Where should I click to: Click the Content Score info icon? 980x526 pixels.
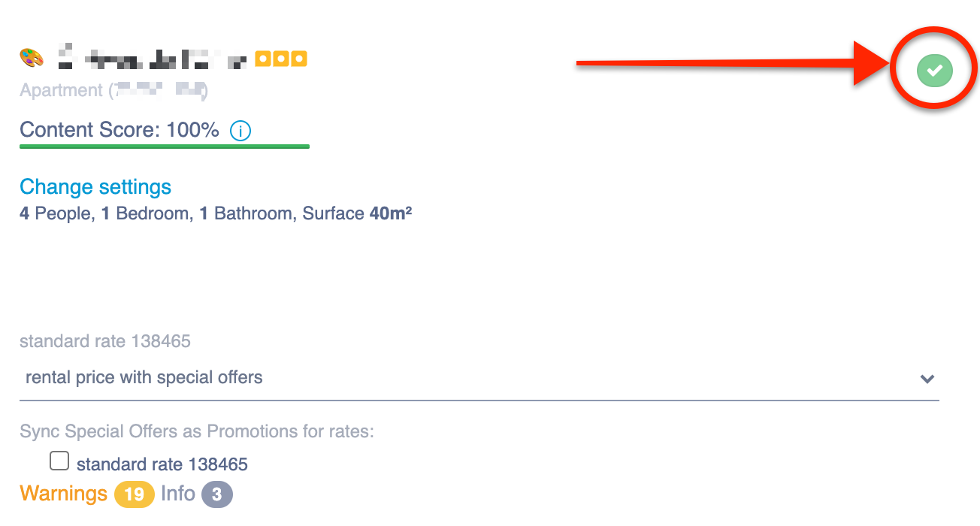click(240, 131)
